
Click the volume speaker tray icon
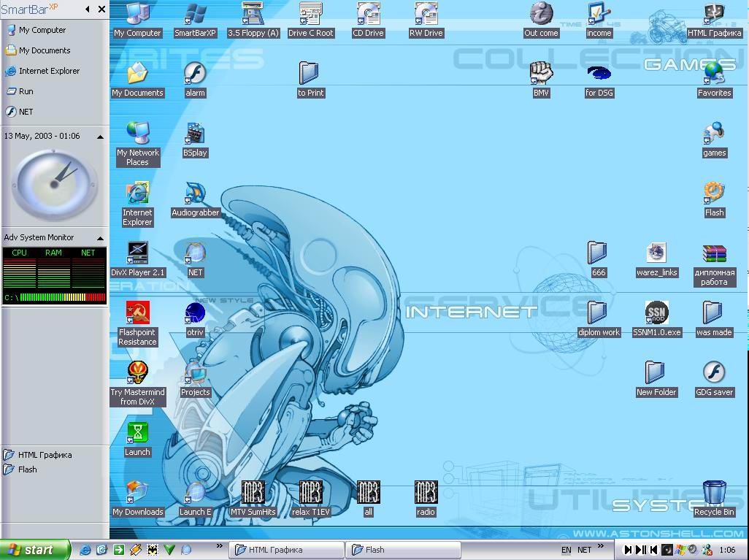[x=693, y=550]
